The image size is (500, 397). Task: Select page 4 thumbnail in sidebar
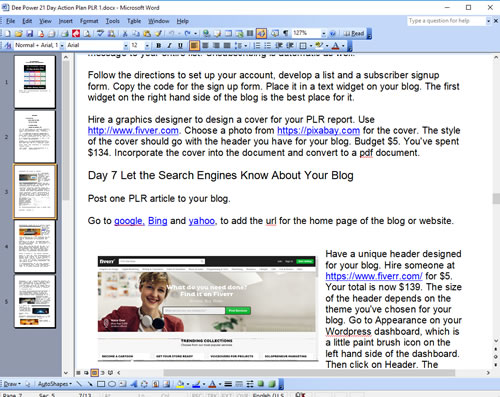click(x=35, y=246)
